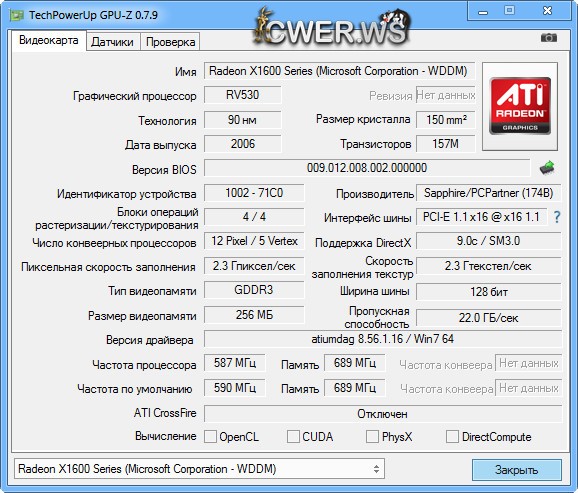
Task: Click the GDDR3 memory type value
Action: coord(254,290)
